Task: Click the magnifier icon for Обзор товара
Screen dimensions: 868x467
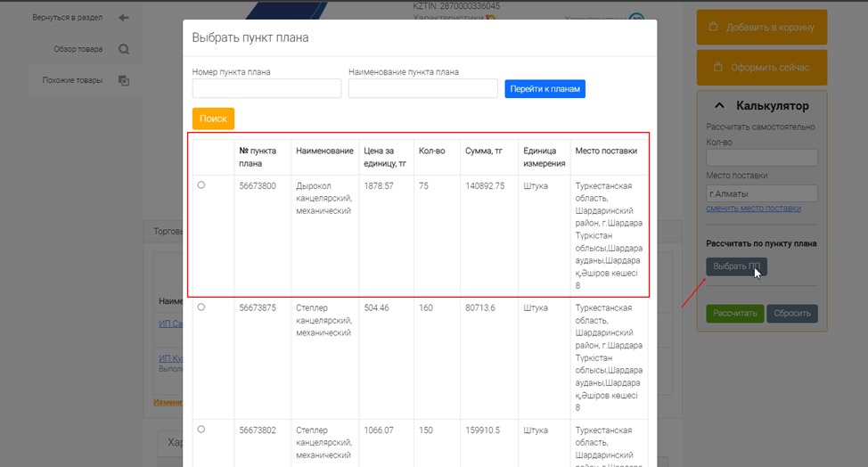Action: 124,50
